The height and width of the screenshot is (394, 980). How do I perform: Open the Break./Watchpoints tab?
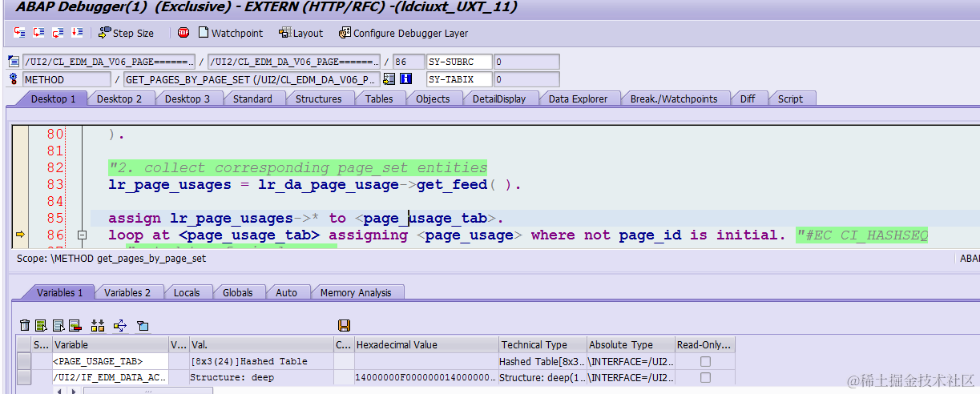point(674,98)
